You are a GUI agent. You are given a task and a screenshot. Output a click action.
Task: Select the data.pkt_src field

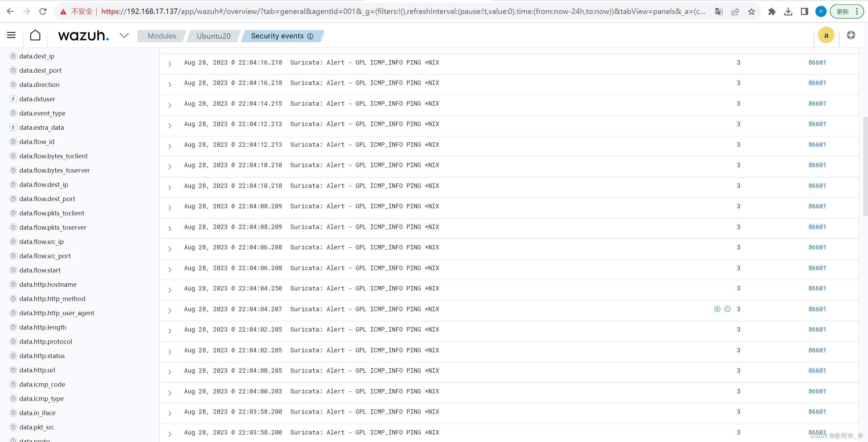(x=37, y=427)
